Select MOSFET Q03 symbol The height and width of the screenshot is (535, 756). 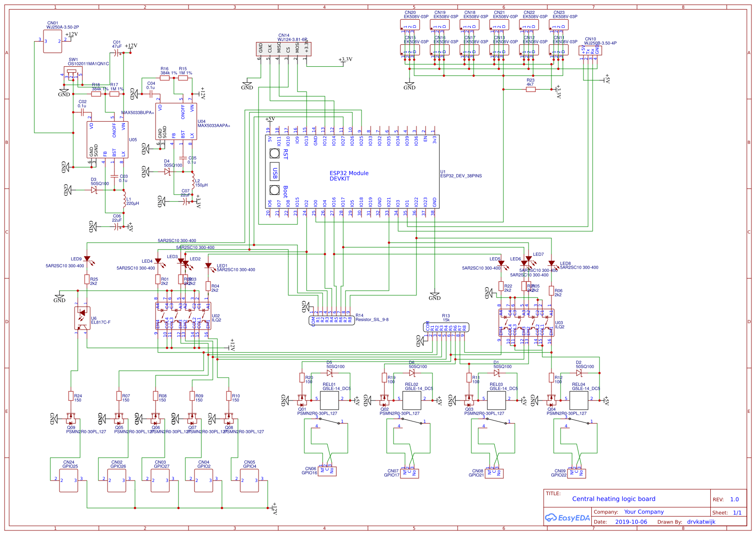[x=469, y=400]
